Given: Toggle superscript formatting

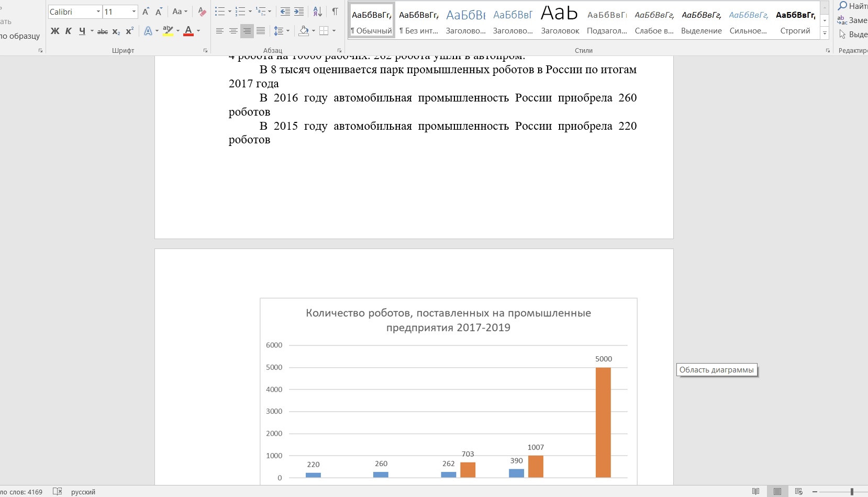Looking at the screenshot, I should (x=130, y=31).
